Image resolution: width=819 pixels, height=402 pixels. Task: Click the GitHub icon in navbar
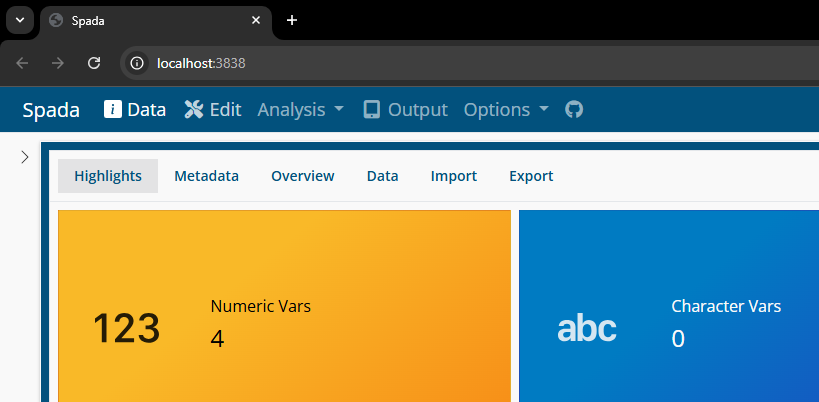click(573, 110)
